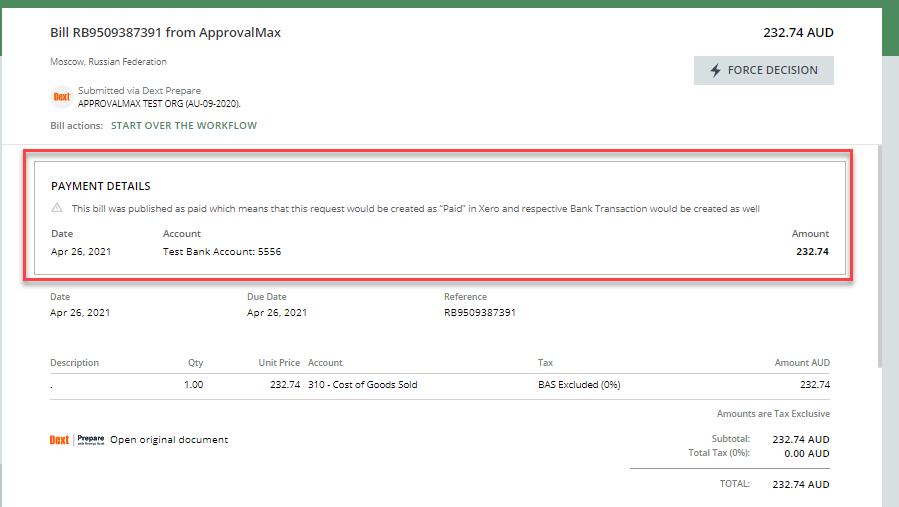Click the Description column header
The height and width of the screenshot is (507, 899).
75,363
